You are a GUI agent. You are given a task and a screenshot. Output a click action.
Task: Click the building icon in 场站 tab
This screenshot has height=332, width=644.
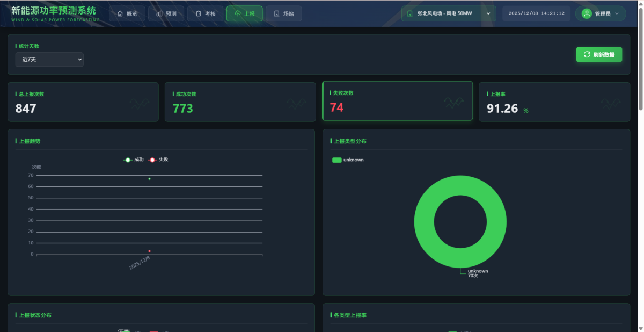tap(276, 13)
